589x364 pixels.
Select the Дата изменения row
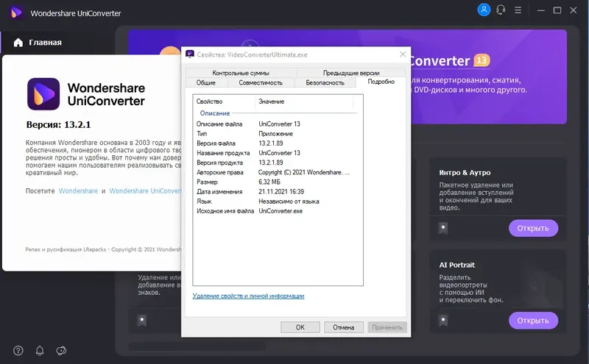pyautogui.click(x=278, y=191)
